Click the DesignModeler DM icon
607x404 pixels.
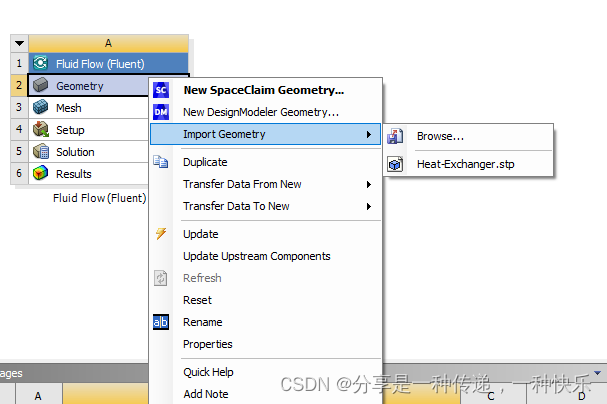[x=161, y=112]
